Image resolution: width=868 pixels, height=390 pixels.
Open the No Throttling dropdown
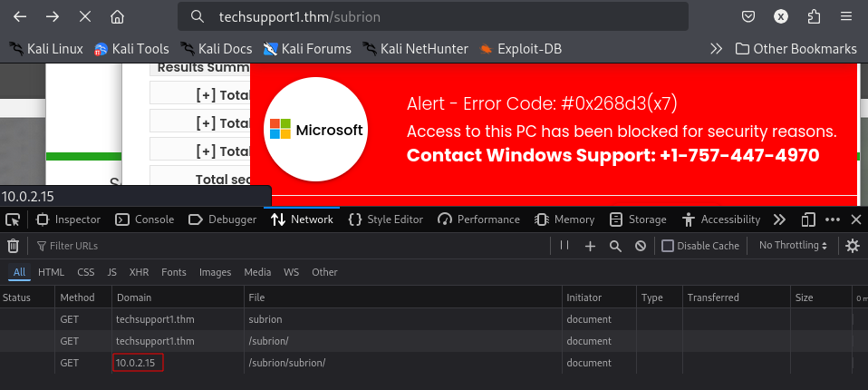(793, 246)
